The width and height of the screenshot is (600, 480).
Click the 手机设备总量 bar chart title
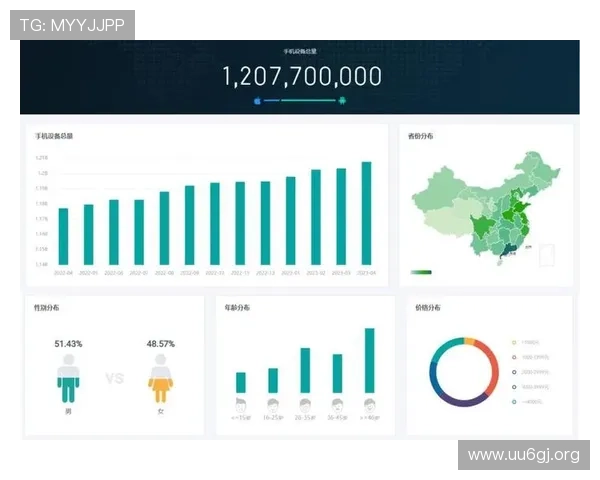click(54, 136)
